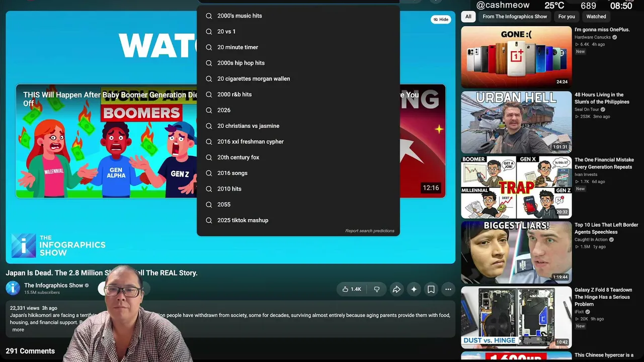Choose "20 cigarettes morgan wallen" suggestion

click(x=298, y=79)
